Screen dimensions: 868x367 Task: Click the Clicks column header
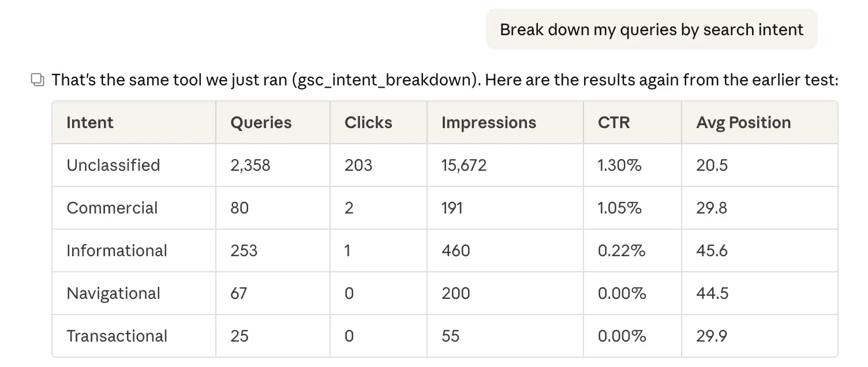coord(368,122)
